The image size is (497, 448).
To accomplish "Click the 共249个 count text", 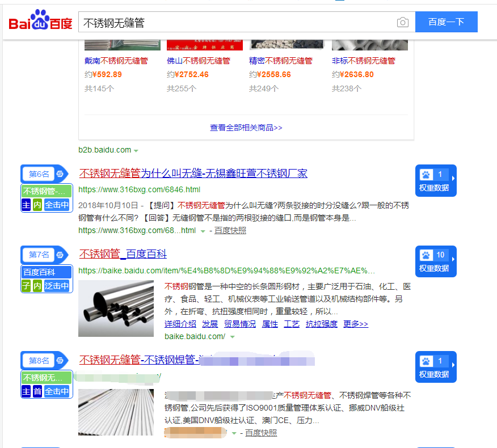I will pos(264,88).
